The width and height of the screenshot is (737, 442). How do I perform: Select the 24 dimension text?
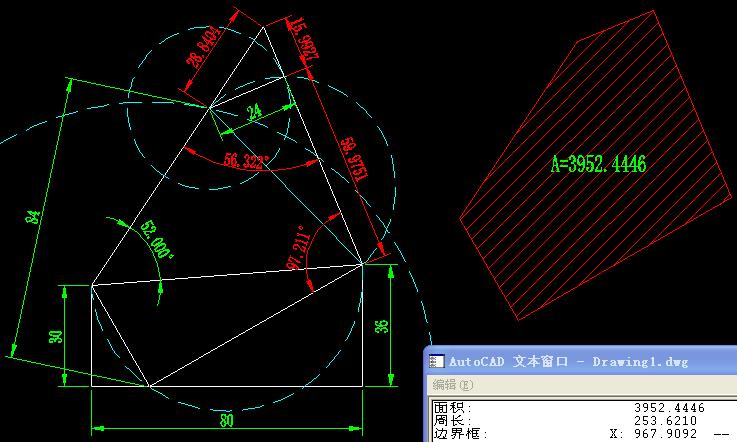[x=254, y=112]
